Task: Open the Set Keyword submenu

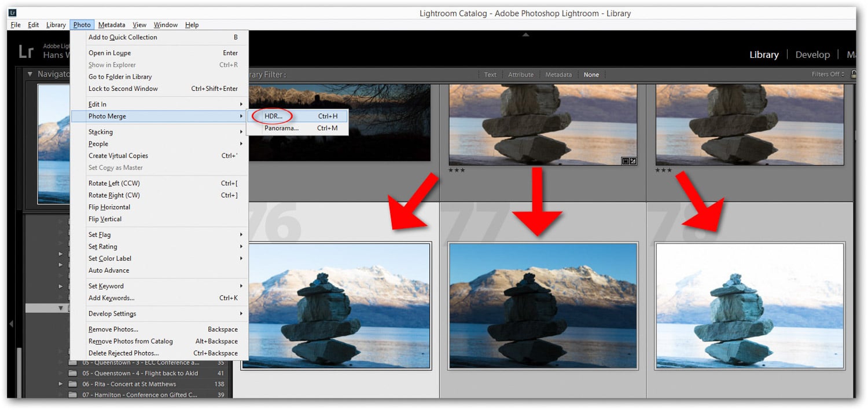Action: [x=159, y=286]
